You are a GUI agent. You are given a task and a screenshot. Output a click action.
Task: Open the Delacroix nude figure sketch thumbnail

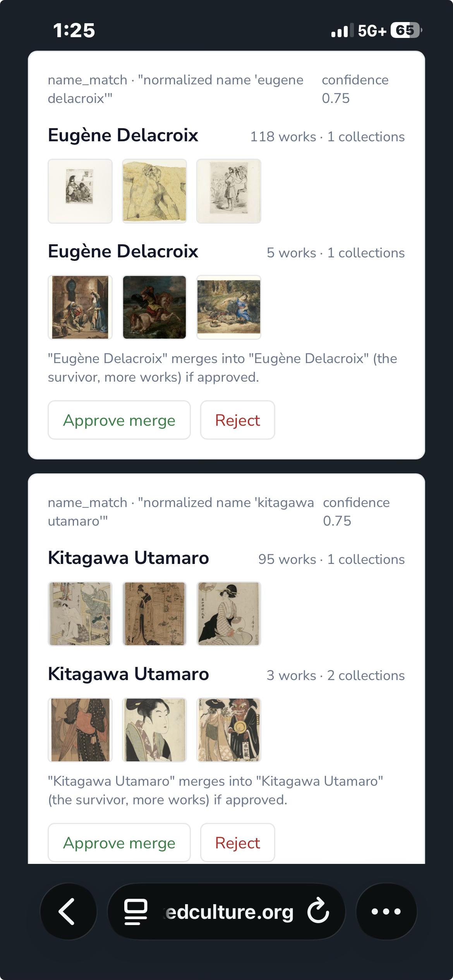click(x=154, y=191)
